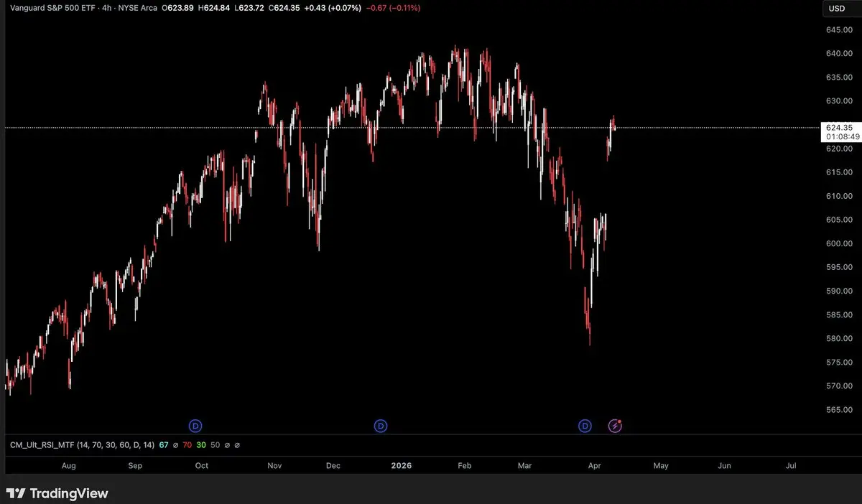Click the Aug label on time axis
The width and height of the screenshot is (862, 504).
68,465
